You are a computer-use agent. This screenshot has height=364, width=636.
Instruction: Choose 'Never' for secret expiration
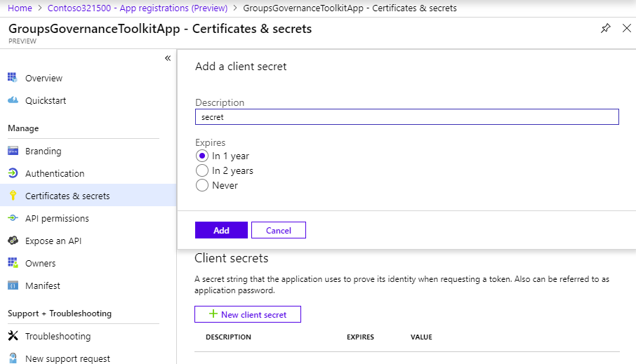tap(202, 185)
